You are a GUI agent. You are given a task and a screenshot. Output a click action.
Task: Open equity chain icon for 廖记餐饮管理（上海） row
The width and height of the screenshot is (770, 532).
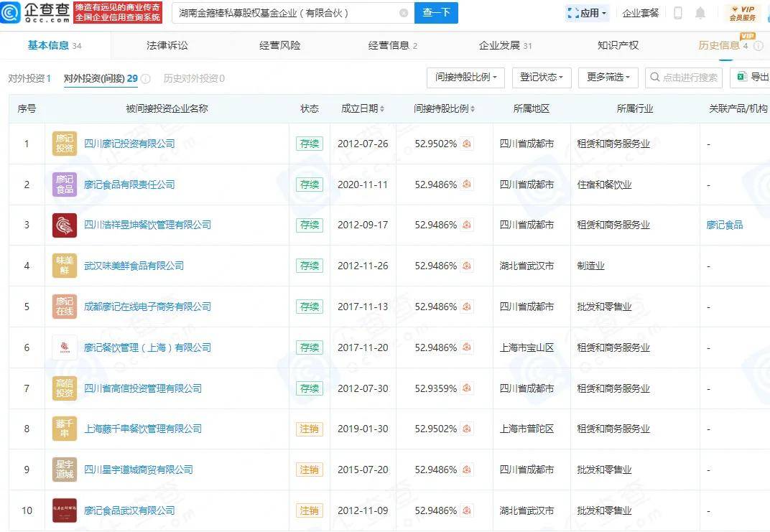(x=466, y=347)
